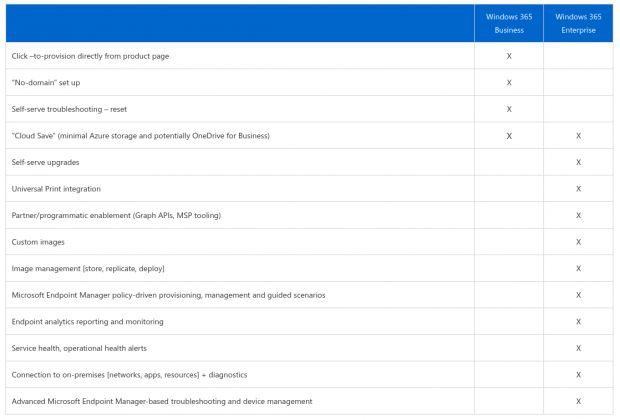Select 'Image management [store, replicate, deploy]' text
The height and width of the screenshot is (420, 620).
pos(88,268)
